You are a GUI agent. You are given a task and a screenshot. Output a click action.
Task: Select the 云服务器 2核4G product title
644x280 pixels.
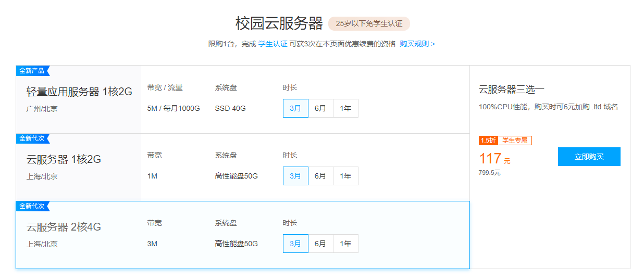64,227
